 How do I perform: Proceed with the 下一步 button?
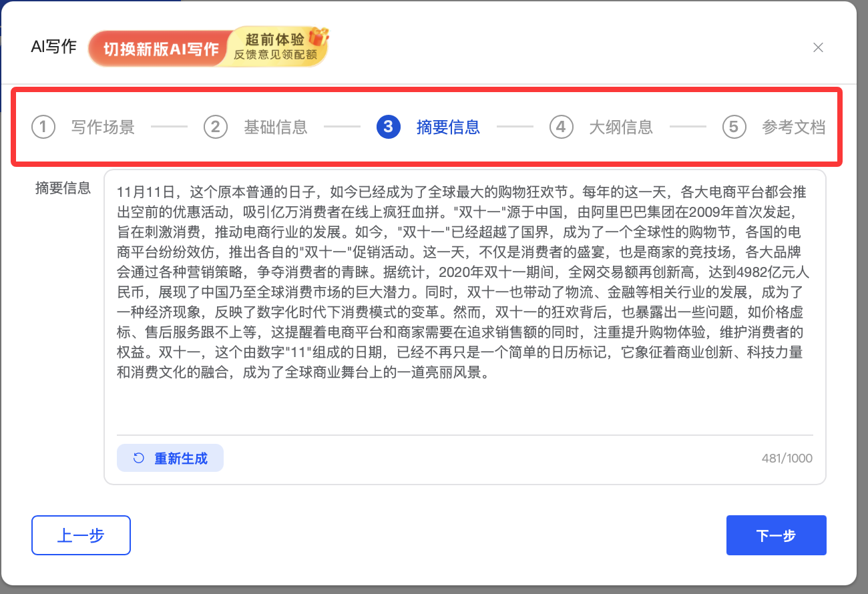click(776, 535)
